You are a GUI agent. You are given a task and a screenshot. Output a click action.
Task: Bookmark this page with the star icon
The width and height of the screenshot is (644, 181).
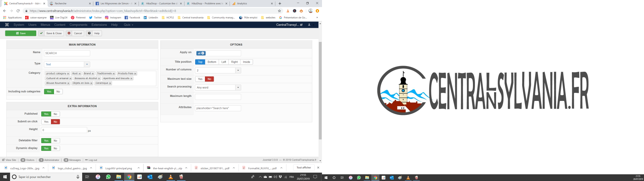279,11
